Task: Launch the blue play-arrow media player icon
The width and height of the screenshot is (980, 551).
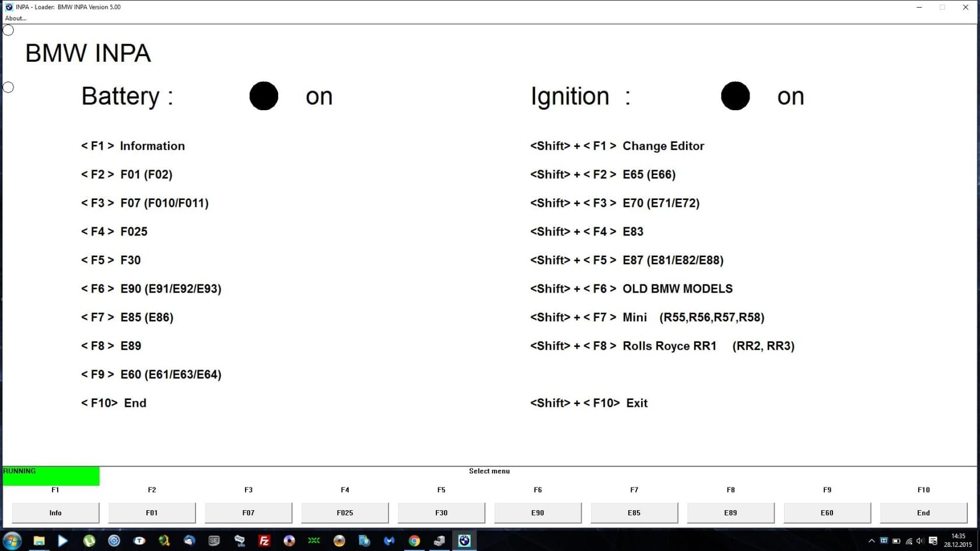Action: pos(62,541)
